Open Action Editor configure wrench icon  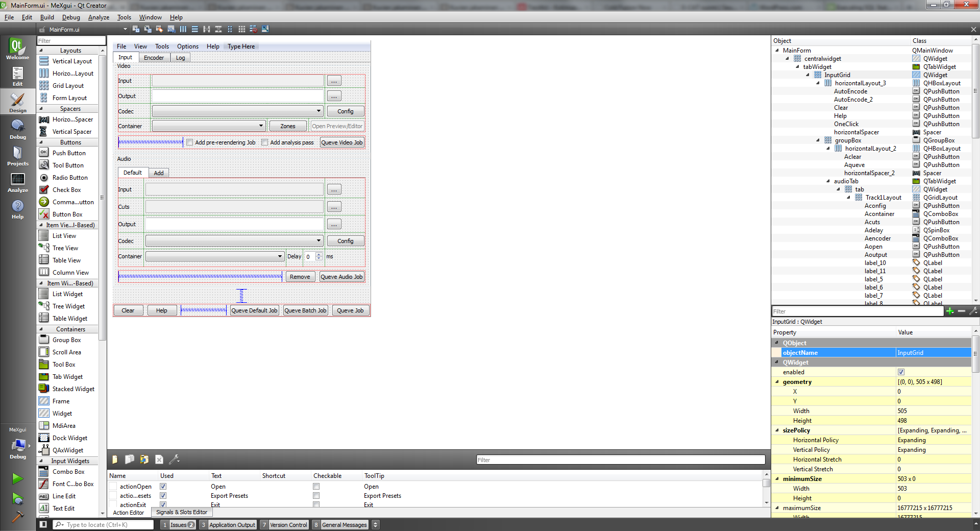pos(174,460)
